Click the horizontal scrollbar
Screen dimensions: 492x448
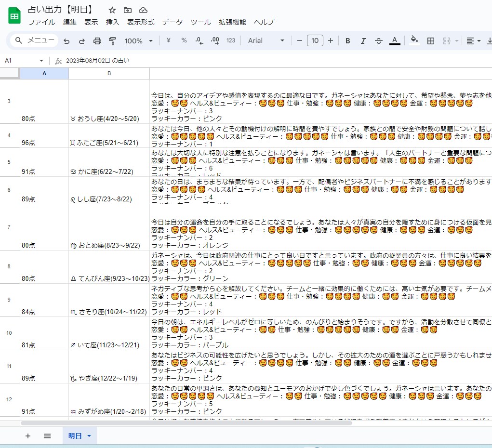[x=186, y=423]
